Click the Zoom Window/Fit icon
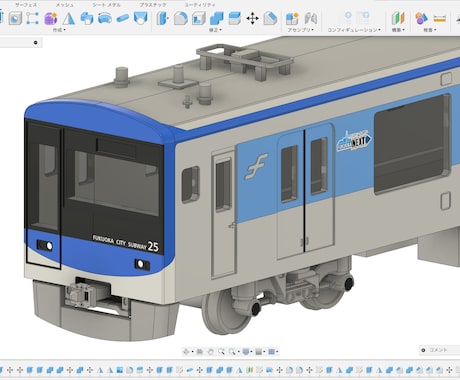The image size is (460, 380). click(232, 351)
